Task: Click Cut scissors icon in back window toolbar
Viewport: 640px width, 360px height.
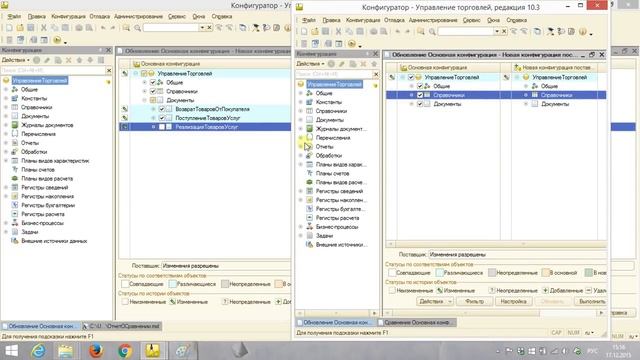Action: pyautogui.click(x=44, y=28)
